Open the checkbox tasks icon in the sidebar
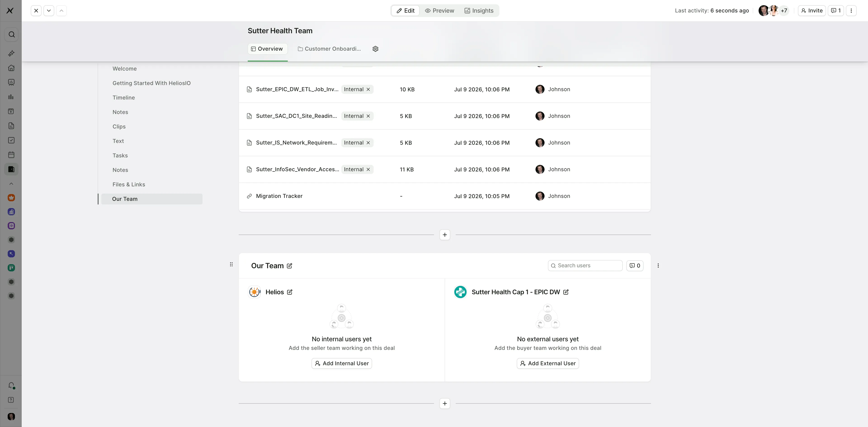Image resolution: width=868 pixels, height=427 pixels. (12, 140)
